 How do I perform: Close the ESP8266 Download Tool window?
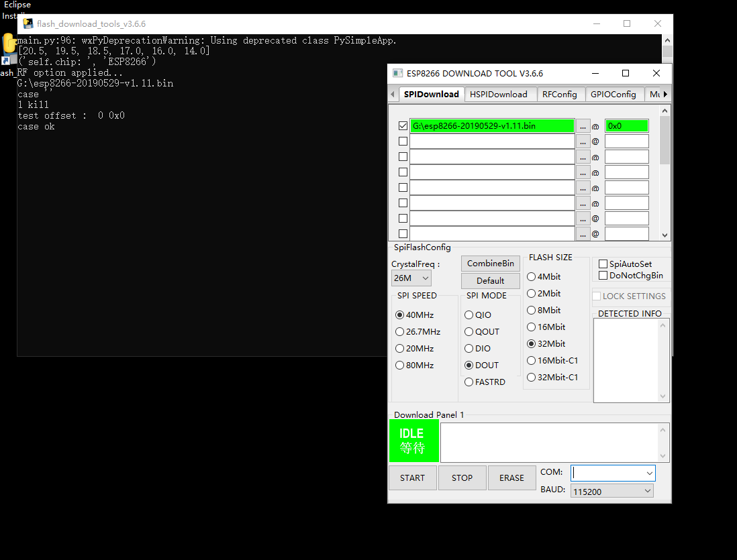point(656,73)
